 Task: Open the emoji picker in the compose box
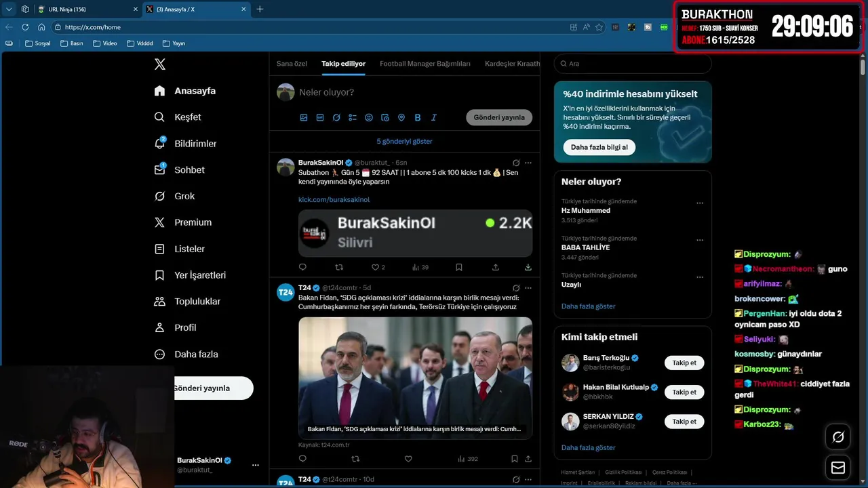tap(369, 117)
